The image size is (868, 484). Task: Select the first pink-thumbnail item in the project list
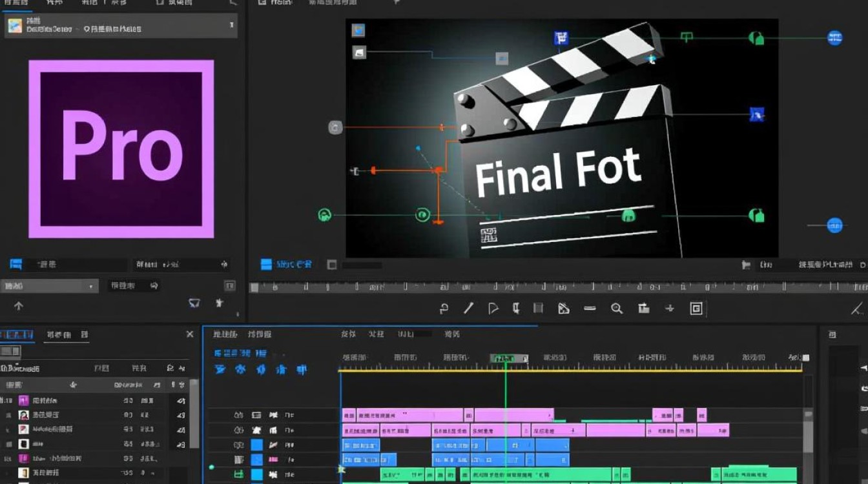click(24, 401)
